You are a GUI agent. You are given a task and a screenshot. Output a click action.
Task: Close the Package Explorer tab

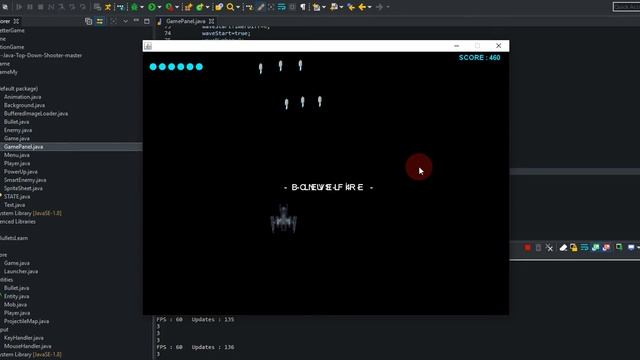click(16, 21)
